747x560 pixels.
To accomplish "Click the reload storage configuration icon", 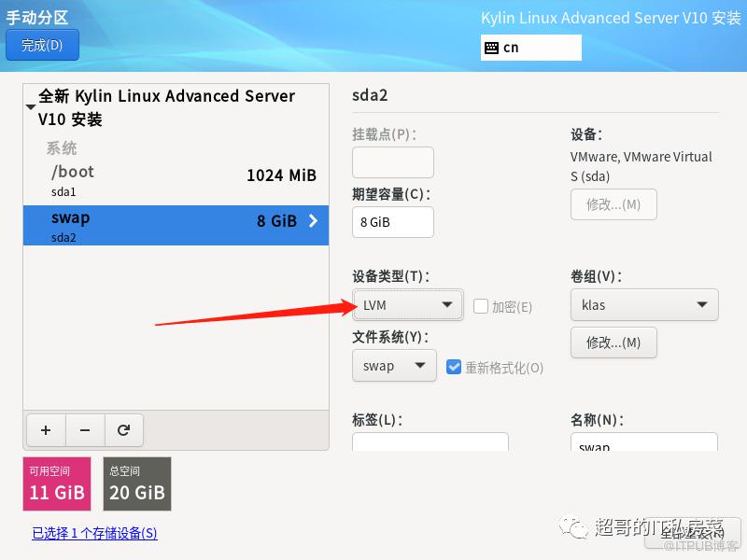I will click(x=123, y=430).
